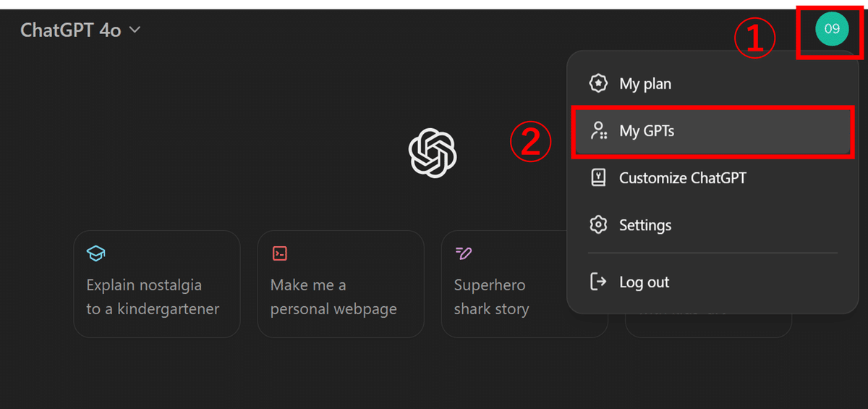
Task: Pick the Explain nostalgia to a kindergartener prompt
Action: (x=157, y=284)
